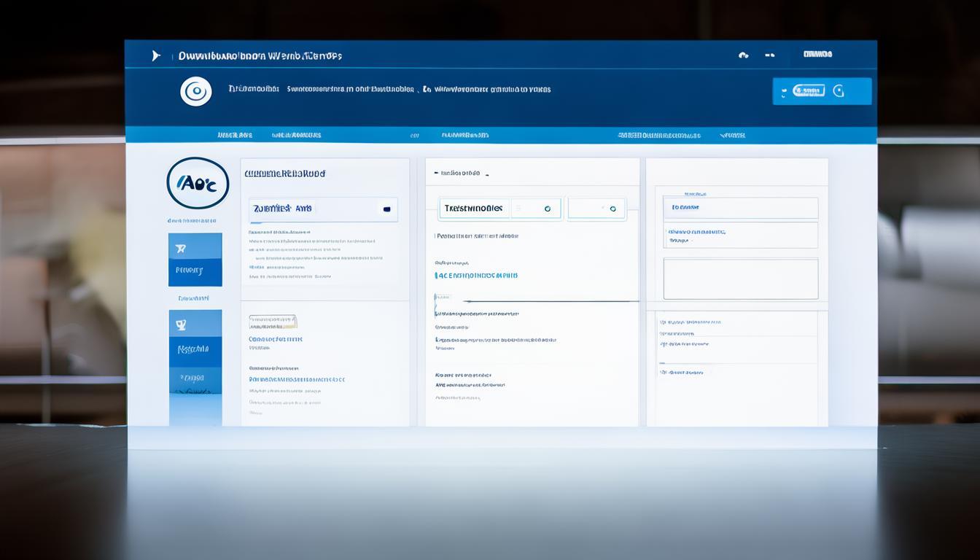Click the arrow logo in the title bar

click(x=155, y=55)
